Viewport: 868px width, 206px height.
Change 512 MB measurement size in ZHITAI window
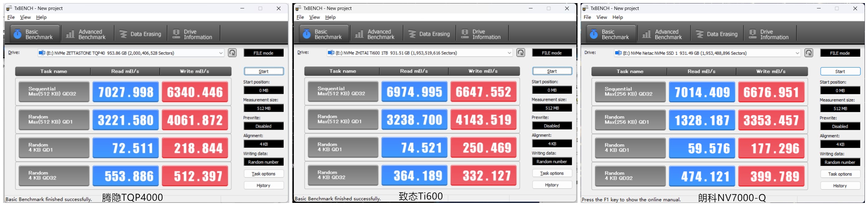552,108
